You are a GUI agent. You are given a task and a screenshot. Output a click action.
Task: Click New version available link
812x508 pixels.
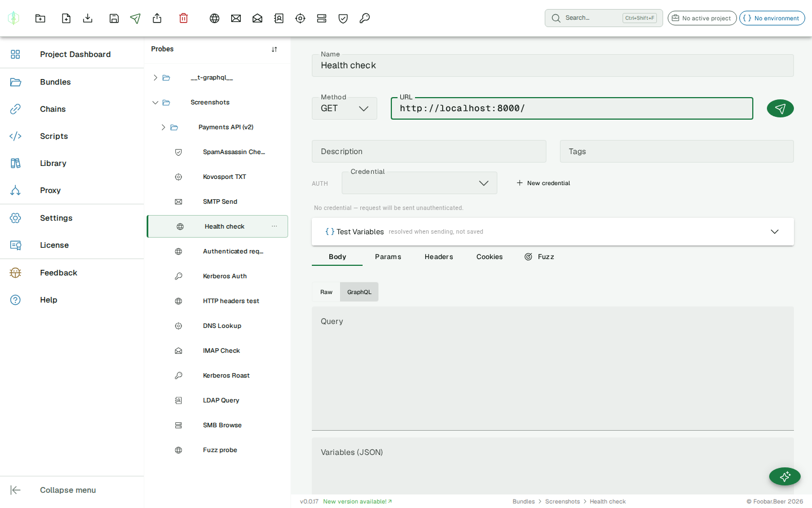coord(358,501)
